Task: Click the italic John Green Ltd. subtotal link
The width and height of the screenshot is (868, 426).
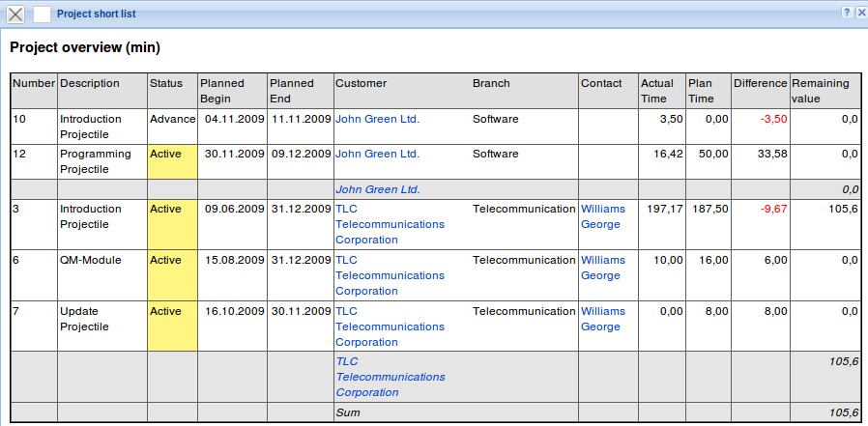Action: coord(378,189)
